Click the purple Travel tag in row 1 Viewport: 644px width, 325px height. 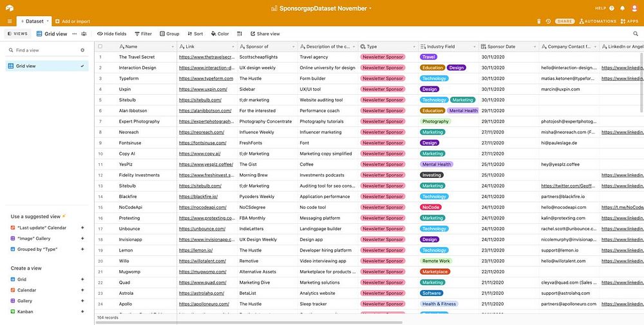coord(428,57)
